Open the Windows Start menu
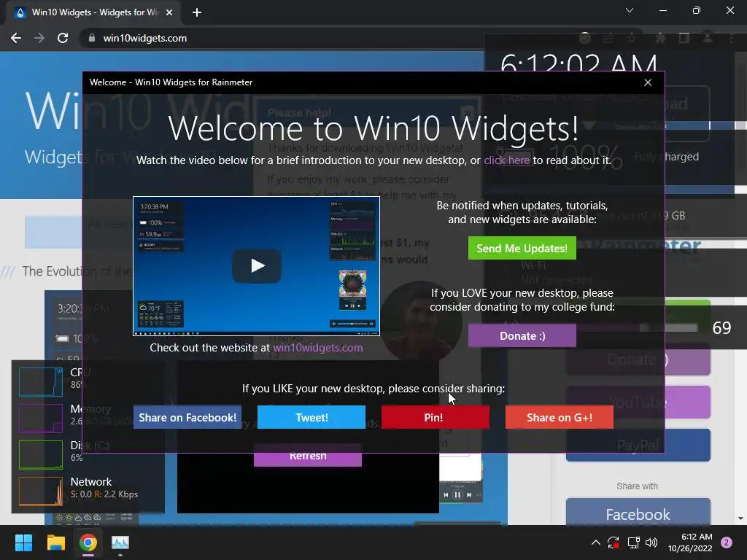747x560 pixels. click(23, 542)
